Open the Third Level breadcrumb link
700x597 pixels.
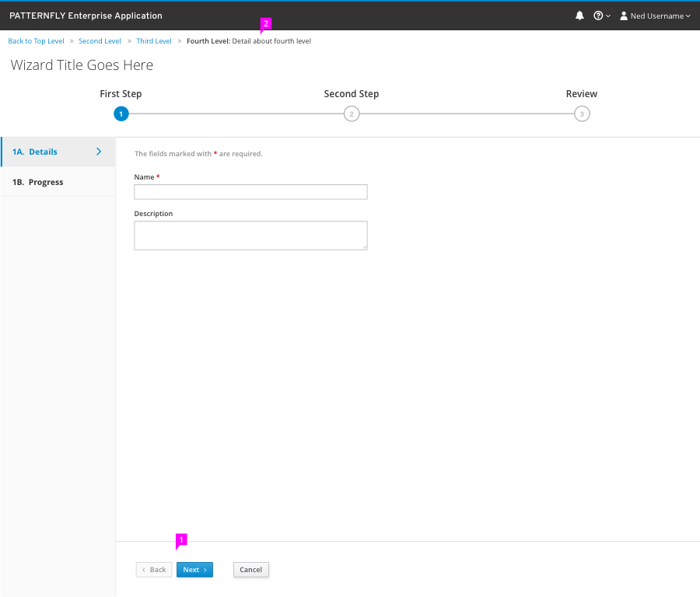(154, 41)
